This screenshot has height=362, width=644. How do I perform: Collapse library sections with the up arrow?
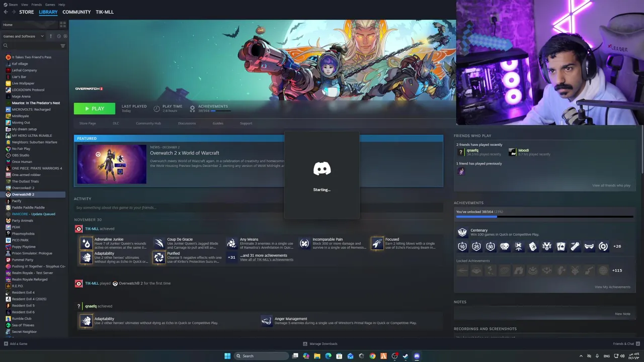click(50, 36)
